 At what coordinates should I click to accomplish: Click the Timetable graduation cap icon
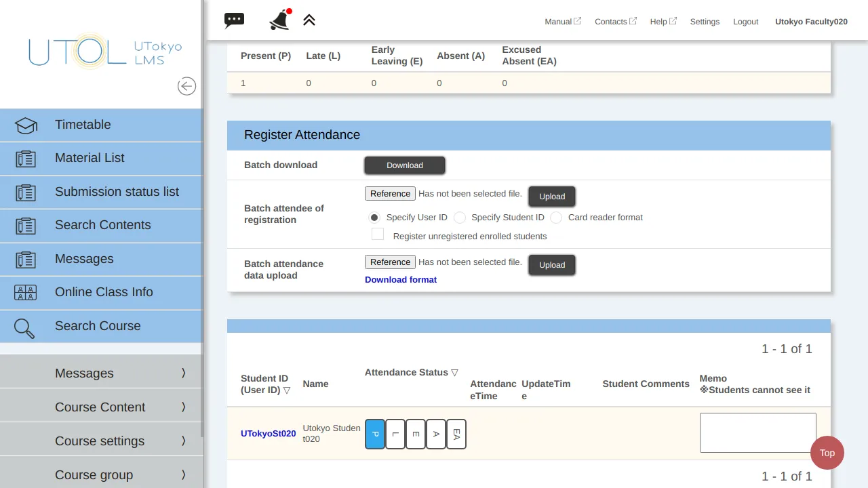pyautogui.click(x=26, y=125)
